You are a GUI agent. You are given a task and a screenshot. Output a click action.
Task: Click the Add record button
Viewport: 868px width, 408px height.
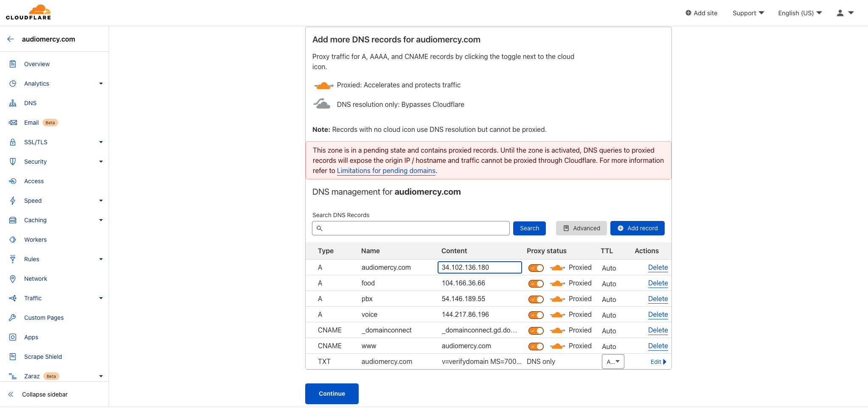[638, 228]
